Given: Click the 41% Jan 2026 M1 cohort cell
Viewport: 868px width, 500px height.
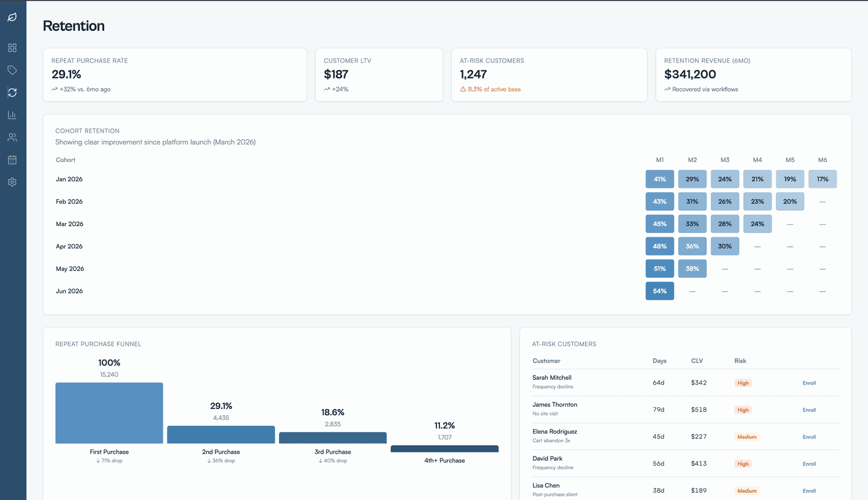Looking at the screenshot, I should point(659,179).
